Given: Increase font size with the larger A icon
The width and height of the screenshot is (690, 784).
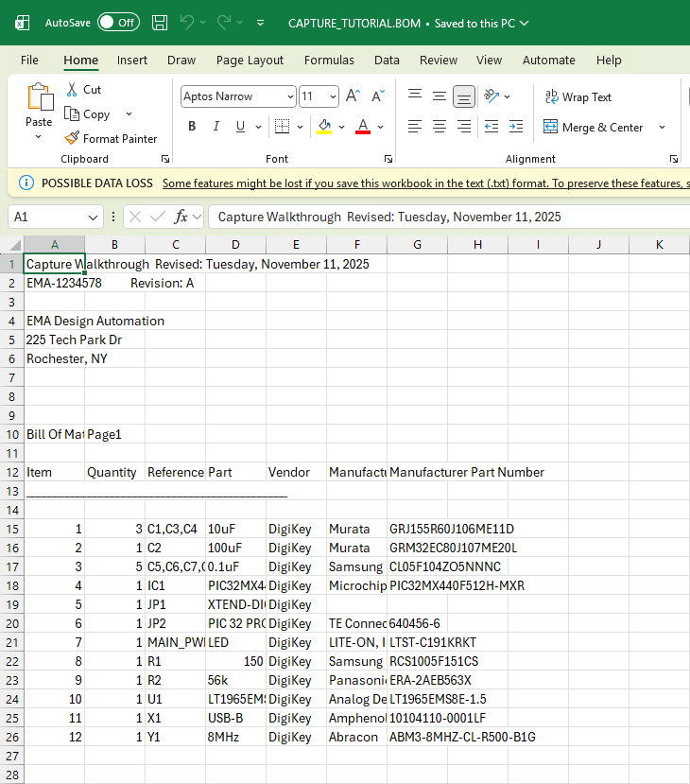Looking at the screenshot, I should click(x=353, y=96).
